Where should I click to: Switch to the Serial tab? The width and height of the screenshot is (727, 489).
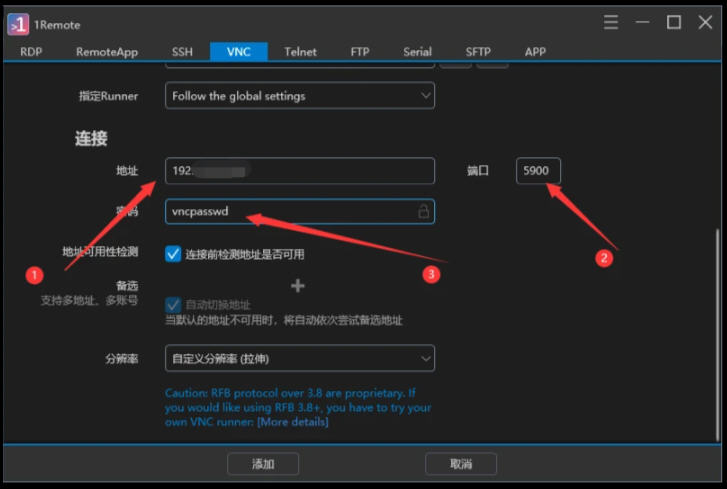(417, 51)
